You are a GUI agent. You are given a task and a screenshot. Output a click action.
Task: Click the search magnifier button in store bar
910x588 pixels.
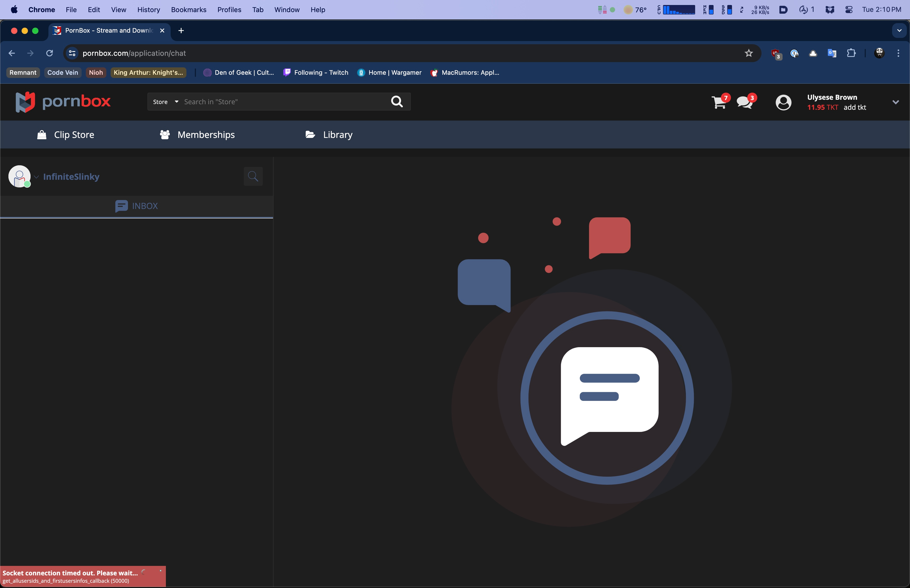[397, 102]
